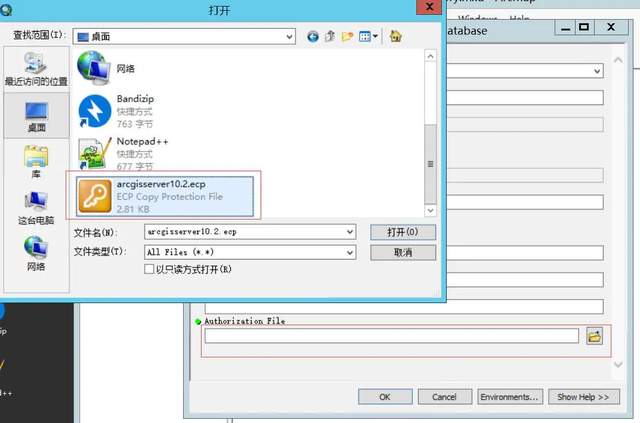Click the 打开(O) button
This screenshot has width=640, height=423.
[403, 232]
